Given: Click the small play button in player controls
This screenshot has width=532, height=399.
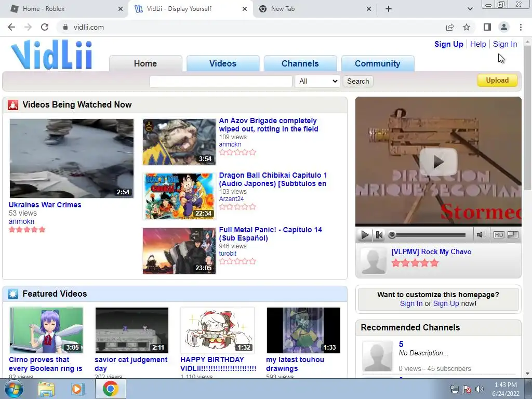Looking at the screenshot, I should click(365, 235).
